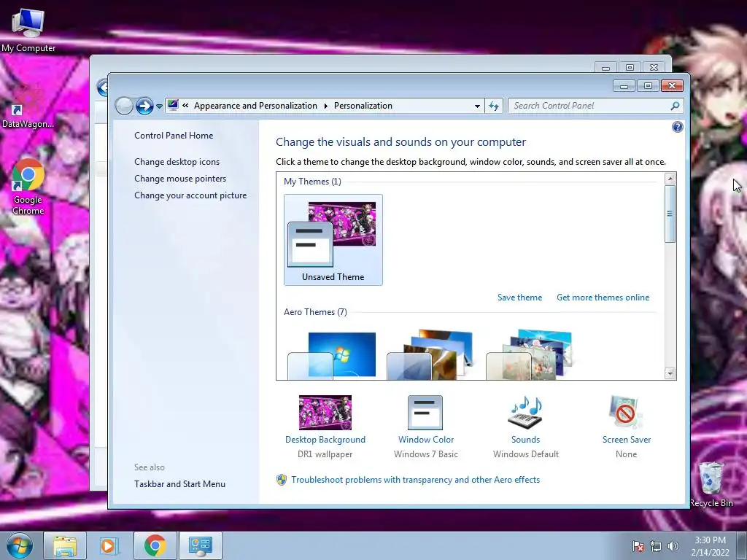747x560 pixels.
Task: Click the background window's back arrow
Action: pyautogui.click(x=102, y=87)
